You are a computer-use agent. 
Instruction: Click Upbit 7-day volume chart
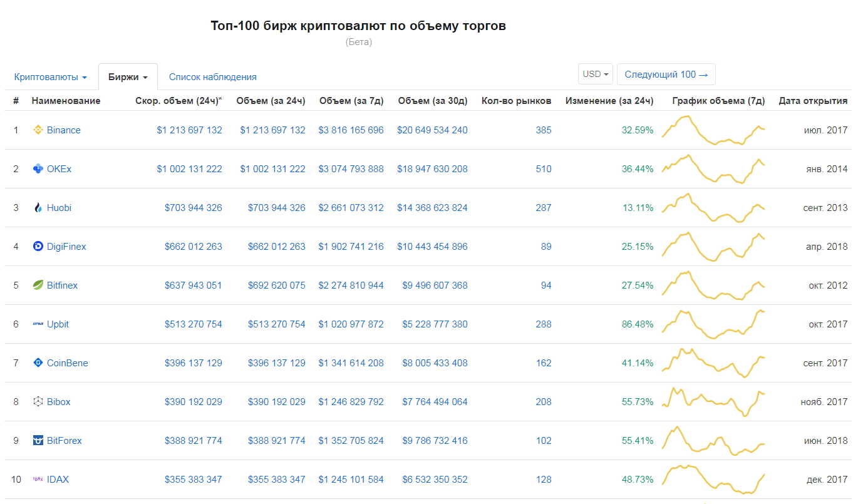(713, 324)
